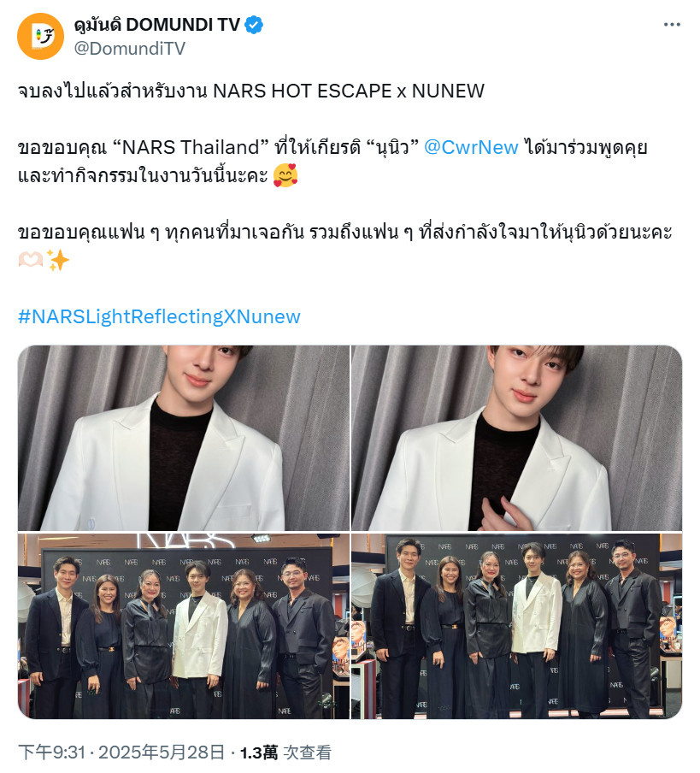Open the @CwrNew mention link
The height and width of the screenshot is (773, 700).
click(471, 147)
